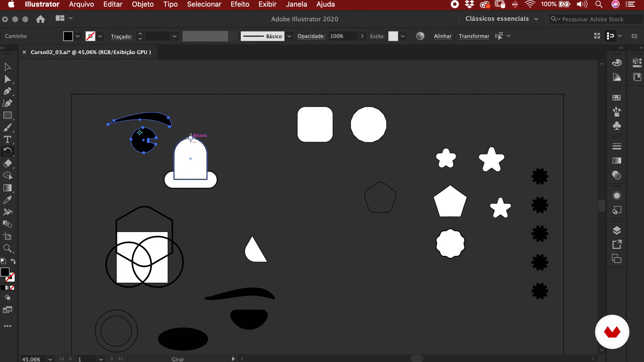Expand fill color dropdown arrow

pyautogui.click(x=78, y=36)
